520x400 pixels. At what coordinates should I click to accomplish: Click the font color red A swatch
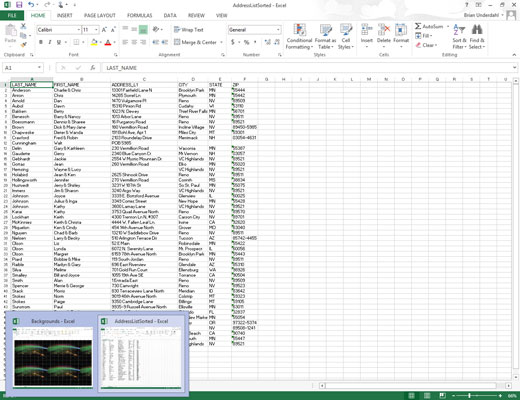(x=108, y=42)
